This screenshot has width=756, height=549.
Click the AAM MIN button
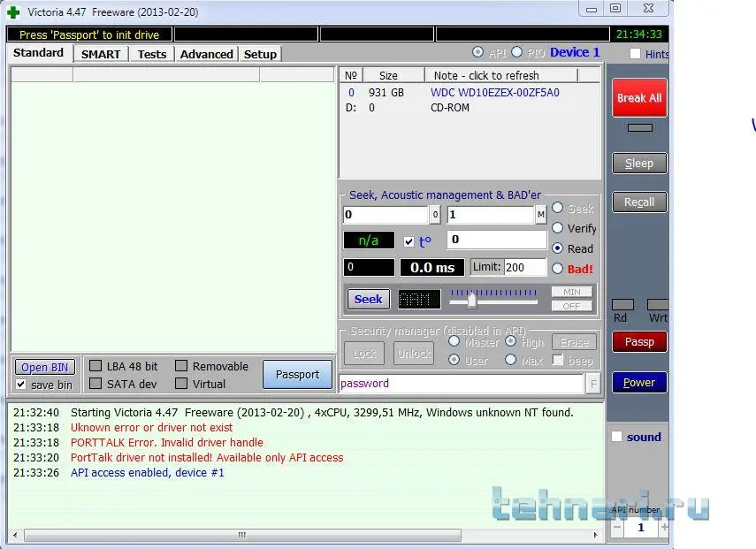pyautogui.click(x=572, y=292)
